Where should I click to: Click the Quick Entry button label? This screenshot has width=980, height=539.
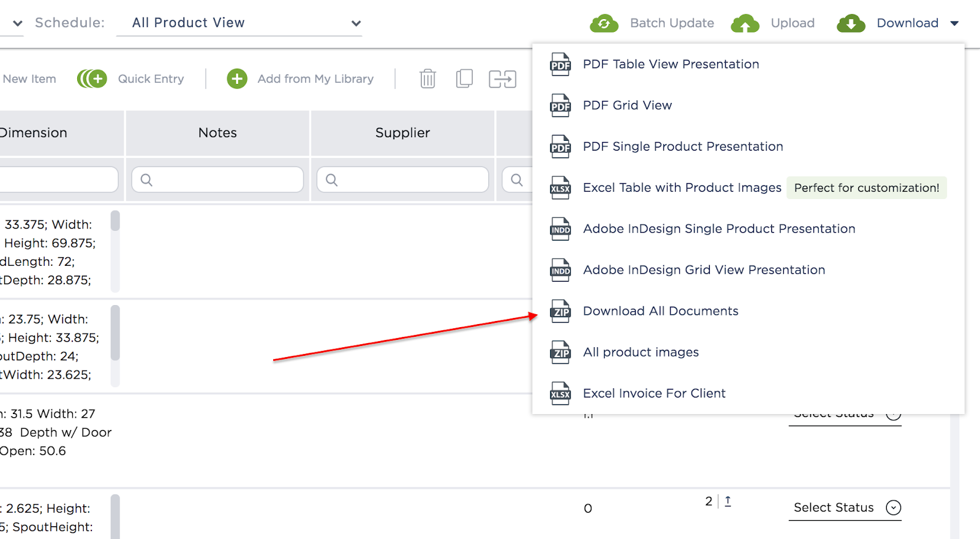coord(151,79)
